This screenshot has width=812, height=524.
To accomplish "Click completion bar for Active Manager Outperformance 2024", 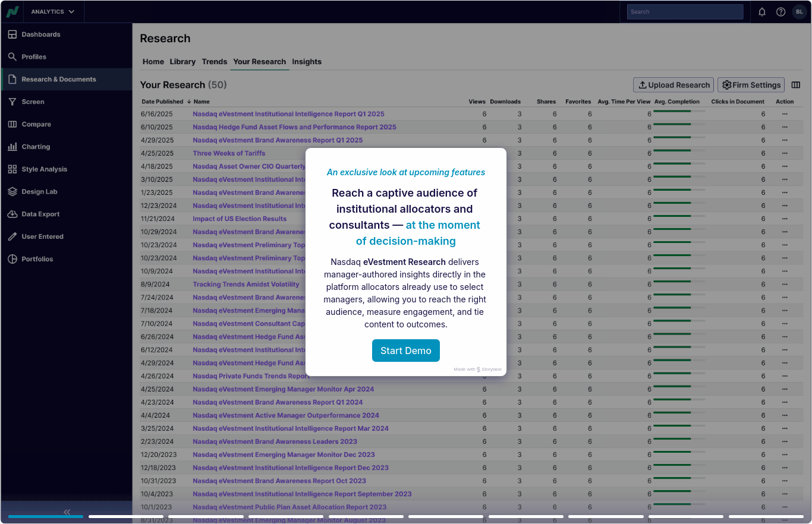I will coord(679,412).
